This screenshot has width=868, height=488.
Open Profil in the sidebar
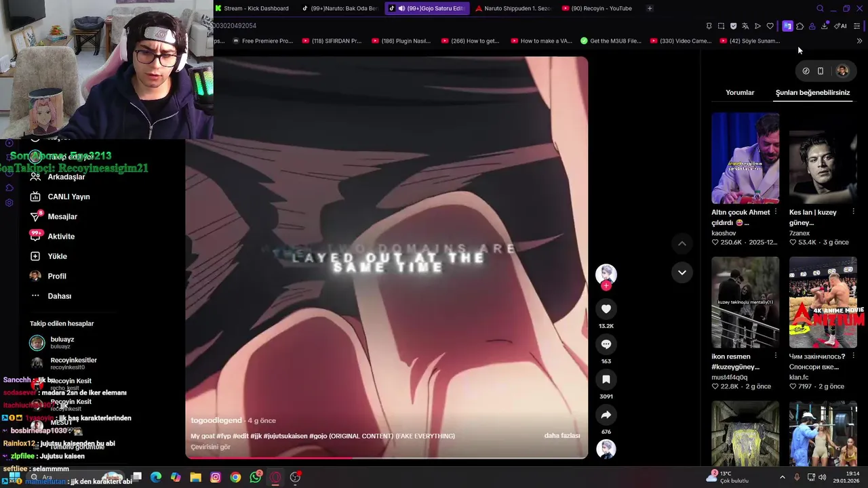pyautogui.click(x=48, y=276)
